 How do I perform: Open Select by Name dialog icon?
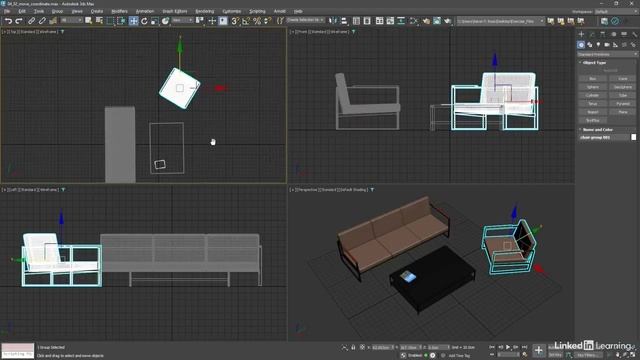click(x=99, y=20)
